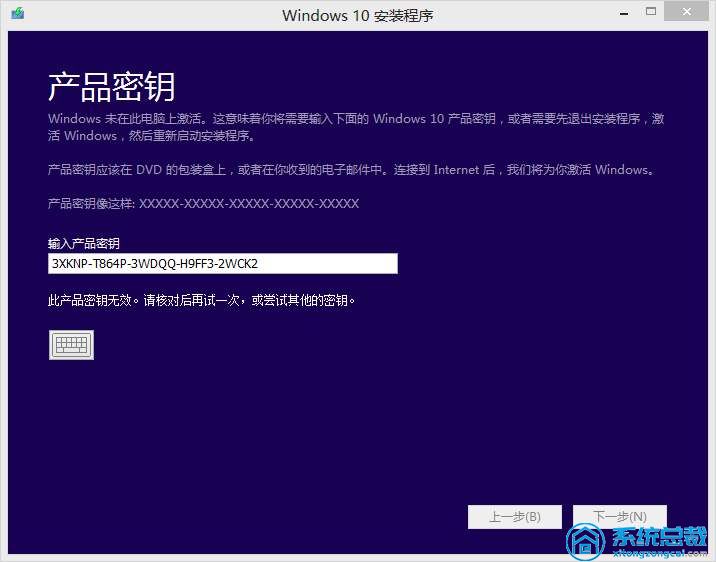Click the 产品密钥 page heading
Image resolution: width=716 pixels, height=562 pixels.
[111, 87]
